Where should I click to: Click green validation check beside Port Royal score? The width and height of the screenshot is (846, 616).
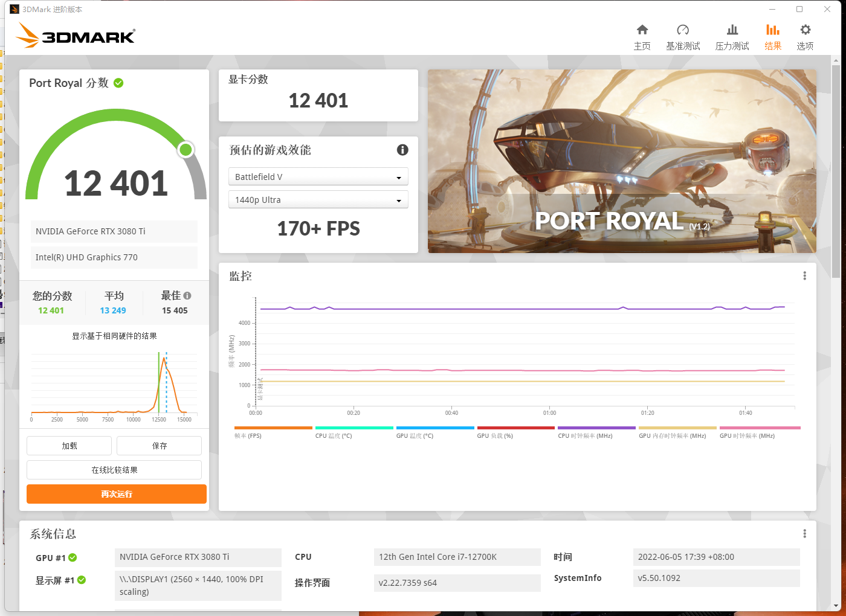[118, 83]
